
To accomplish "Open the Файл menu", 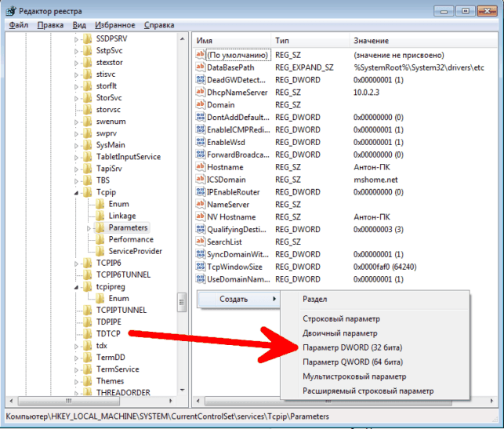I will tap(19, 25).
